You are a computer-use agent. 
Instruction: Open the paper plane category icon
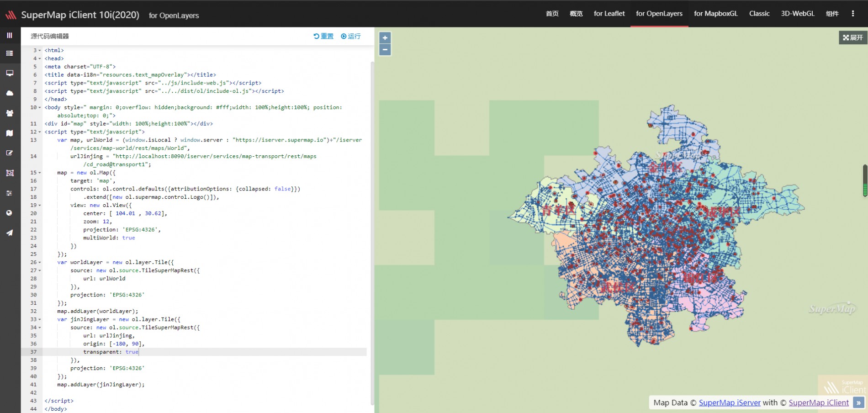coord(10,233)
